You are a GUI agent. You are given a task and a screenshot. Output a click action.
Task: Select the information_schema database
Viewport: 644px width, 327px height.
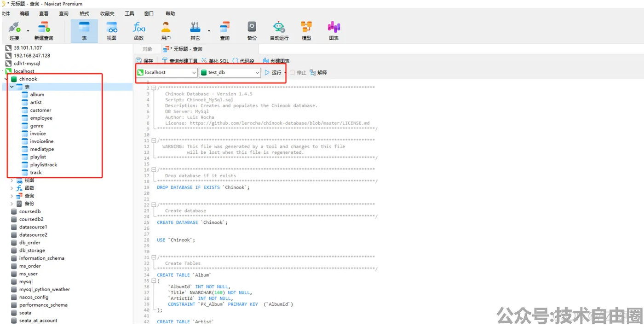[x=41, y=258]
